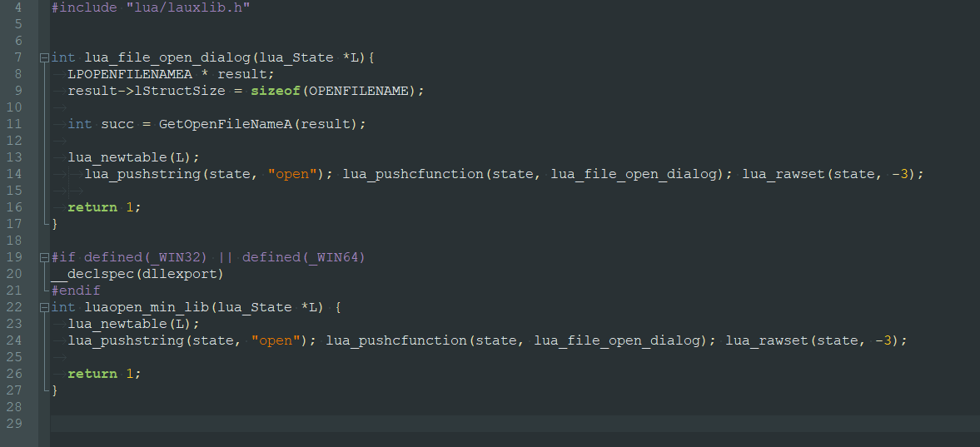Click lua_pushstring on line 24
This screenshot has height=447, width=980.
(x=127, y=340)
